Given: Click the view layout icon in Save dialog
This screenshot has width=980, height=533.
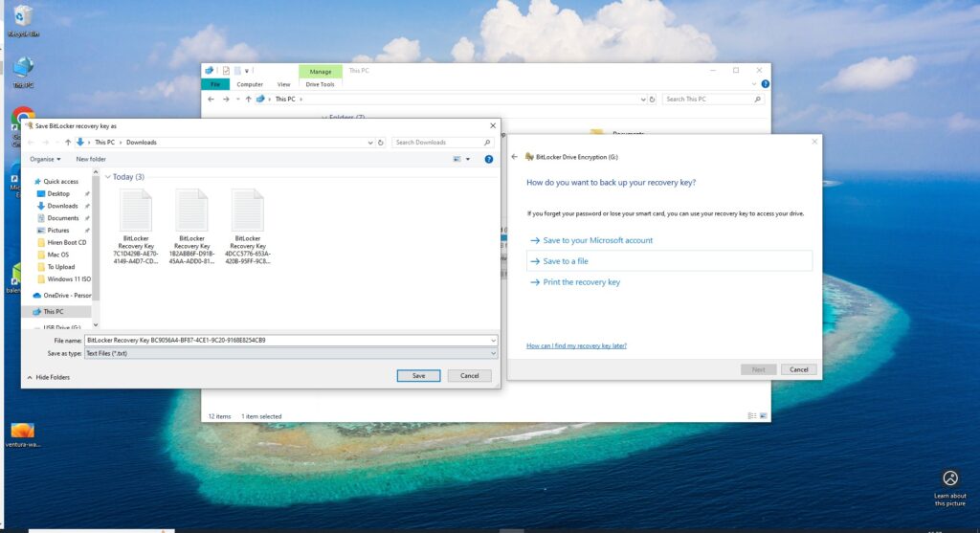Looking at the screenshot, I should (457, 160).
